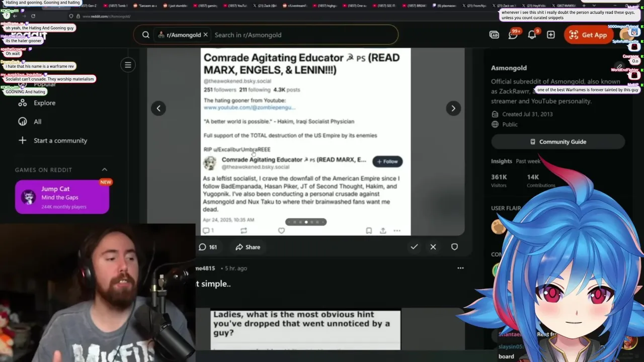The height and width of the screenshot is (362, 644).
Task: Click the search magnifier icon in Reddit
Action: coord(145,35)
